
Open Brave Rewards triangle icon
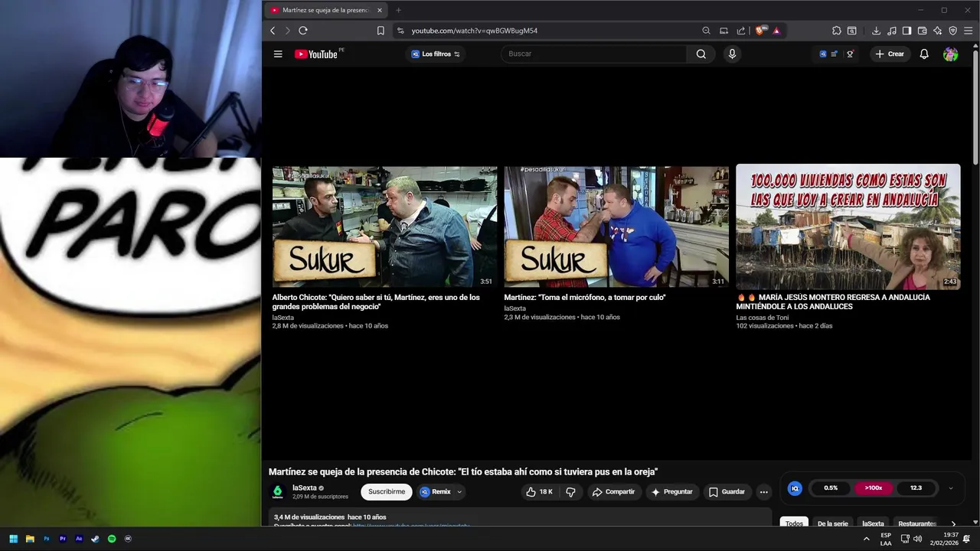click(776, 31)
